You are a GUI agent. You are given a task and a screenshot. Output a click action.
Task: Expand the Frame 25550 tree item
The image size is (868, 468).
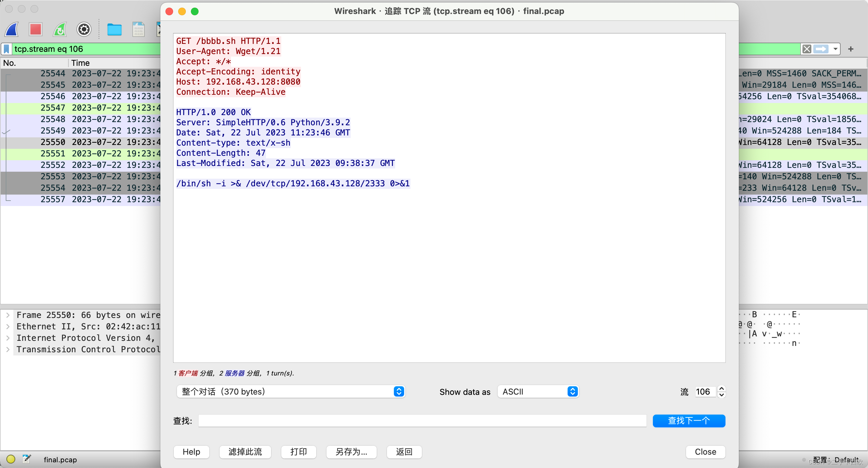tap(8, 315)
